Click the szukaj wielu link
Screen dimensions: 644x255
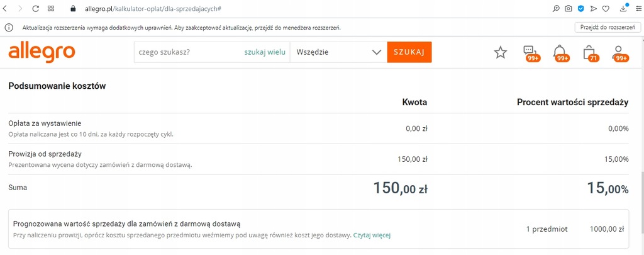pos(265,52)
